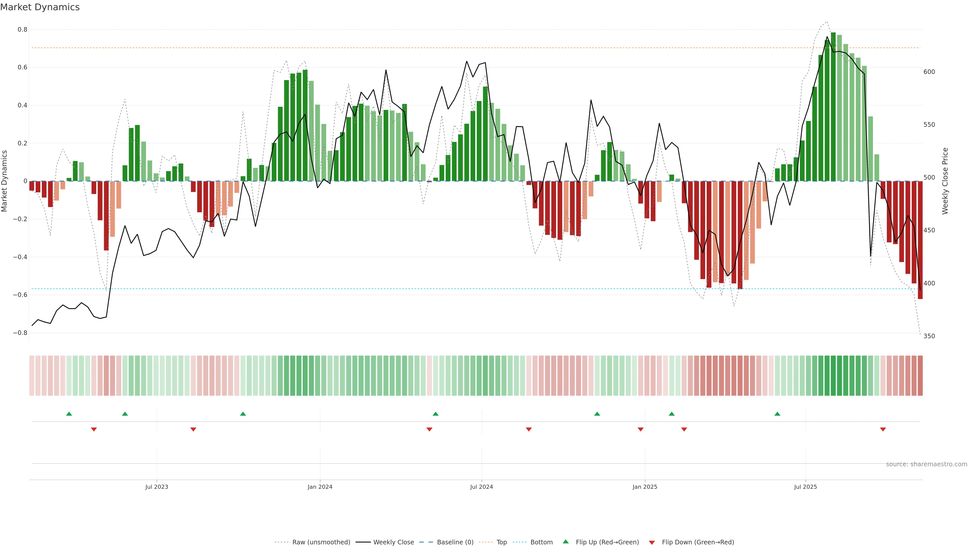The image size is (980, 551).
Task: Click the last flip-up triangle before Jan 2024
Action: click(x=243, y=414)
